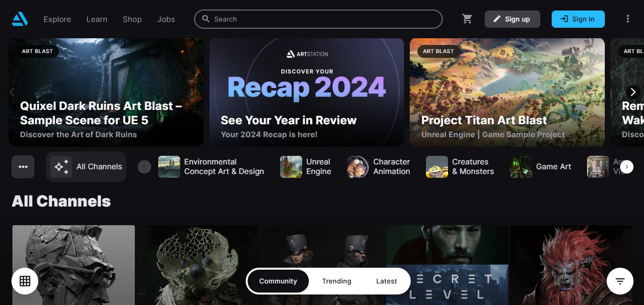Open the Secret Level artwork thumbnail
This screenshot has width=644, height=305.
(x=447, y=265)
